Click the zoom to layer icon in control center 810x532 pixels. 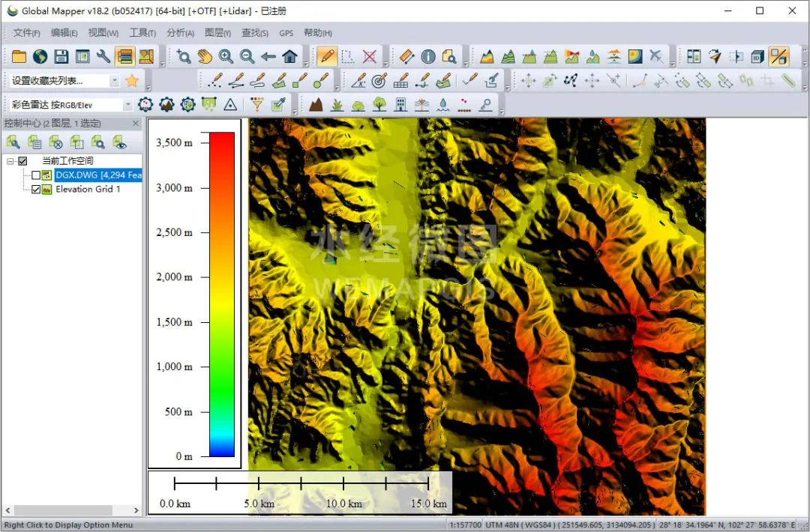pyautogui.click(x=98, y=142)
